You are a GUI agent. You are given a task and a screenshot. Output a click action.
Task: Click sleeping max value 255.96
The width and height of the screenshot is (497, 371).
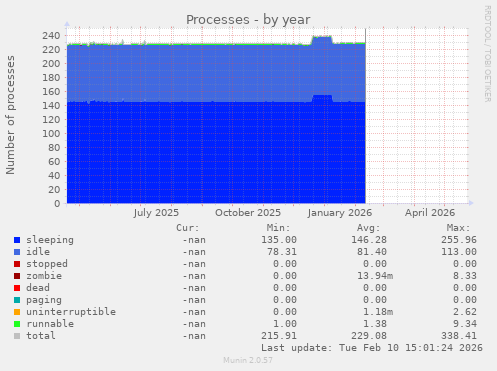(x=459, y=240)
